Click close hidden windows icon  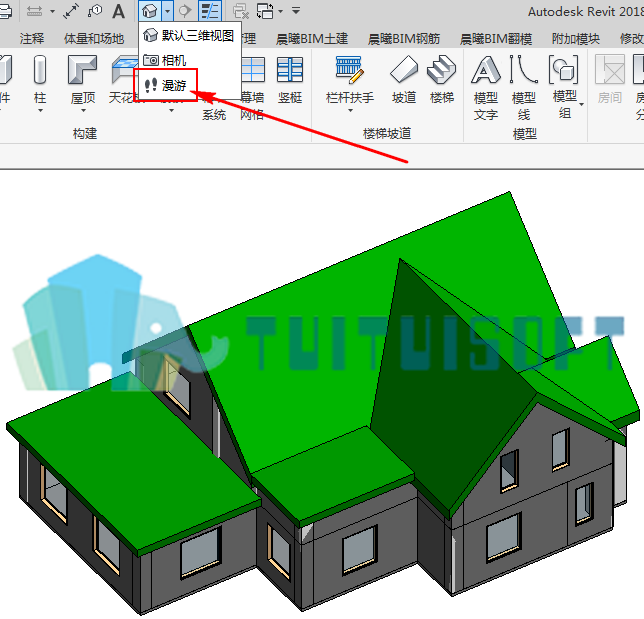(x=241, y=11)
